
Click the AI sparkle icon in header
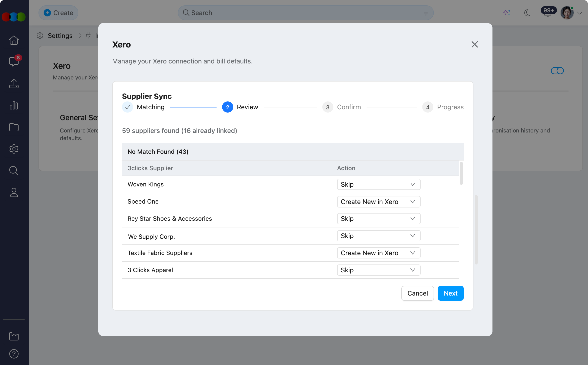[507, 13]
